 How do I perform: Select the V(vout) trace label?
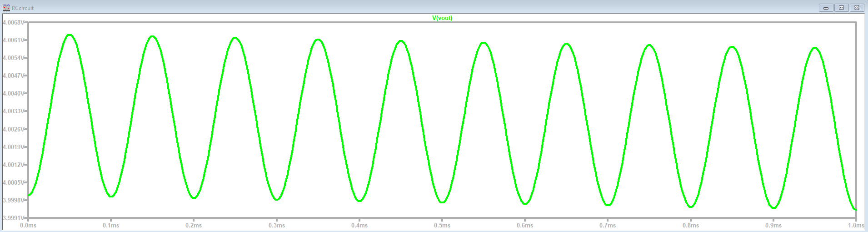[x=442, y=18]
